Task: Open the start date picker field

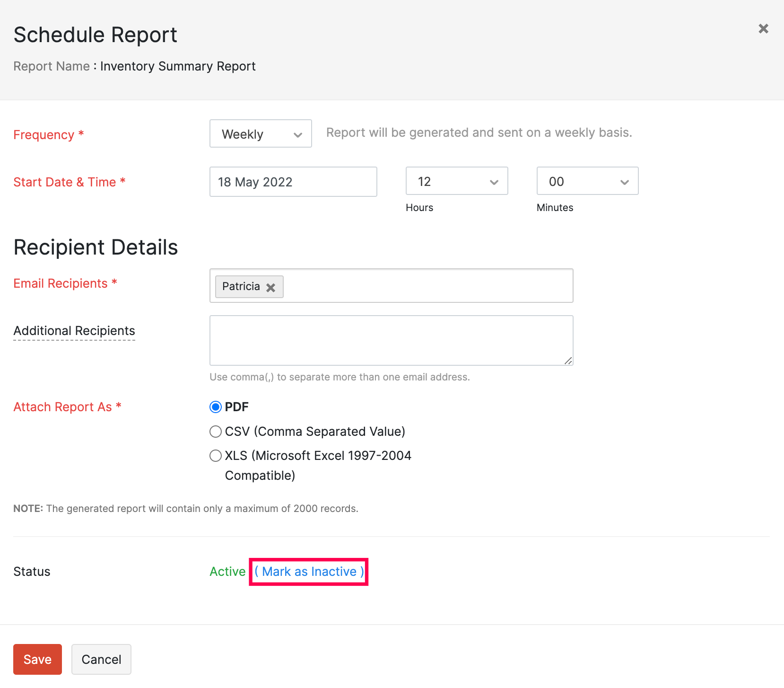Action: coord(293,182)
